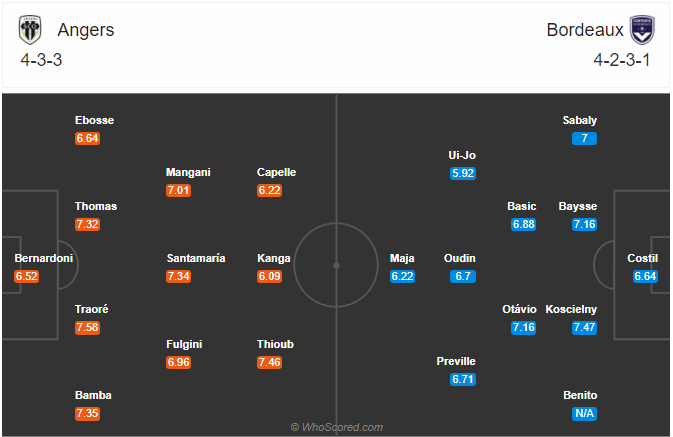Click the Bordeaux club crest icon
The width and height of the screenshot is (673, 437).
(642, 30)
